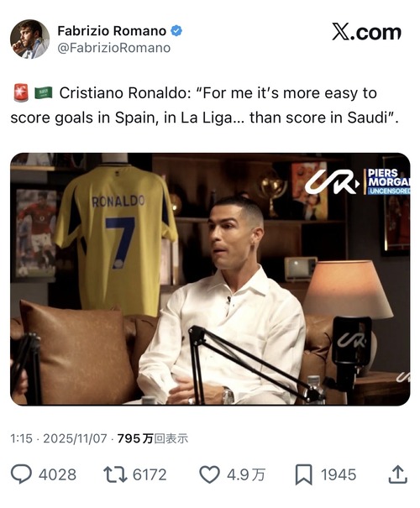Click the 4028 reply count
Viewport: 420px width, 508px height.
pyautogui.click(x=57, y=474)
